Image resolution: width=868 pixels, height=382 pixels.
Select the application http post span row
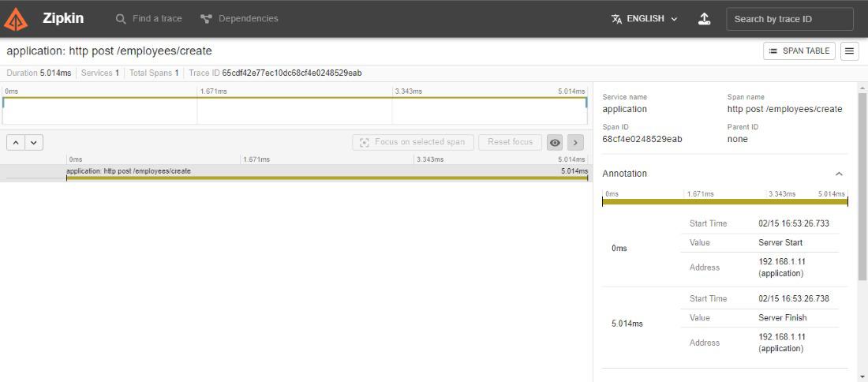click(294, 174)
